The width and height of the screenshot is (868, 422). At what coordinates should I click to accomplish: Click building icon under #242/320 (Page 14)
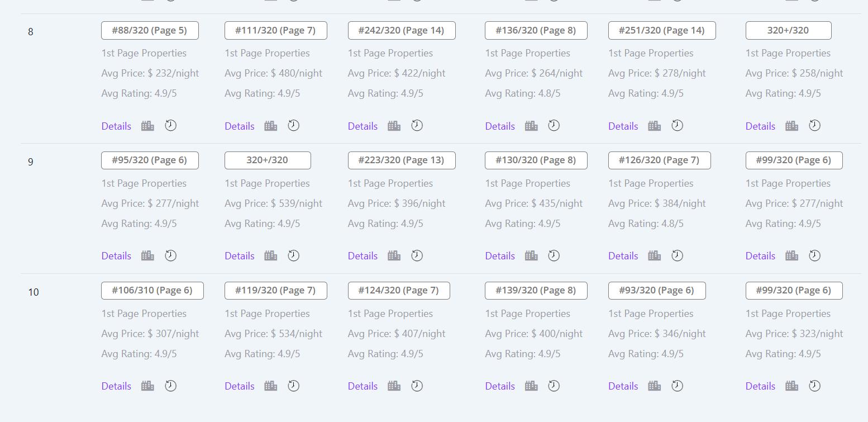[x=394, y=126]
